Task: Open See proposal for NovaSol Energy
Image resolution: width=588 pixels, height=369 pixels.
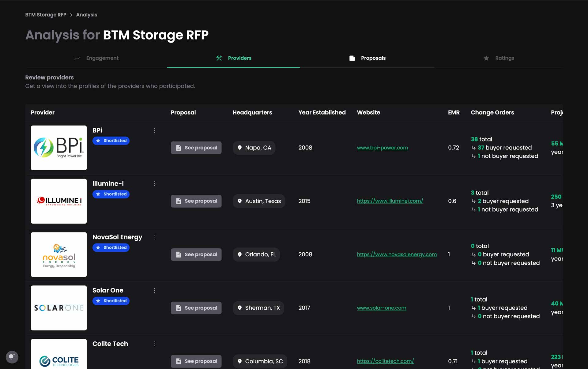Action: click(196, 254)
